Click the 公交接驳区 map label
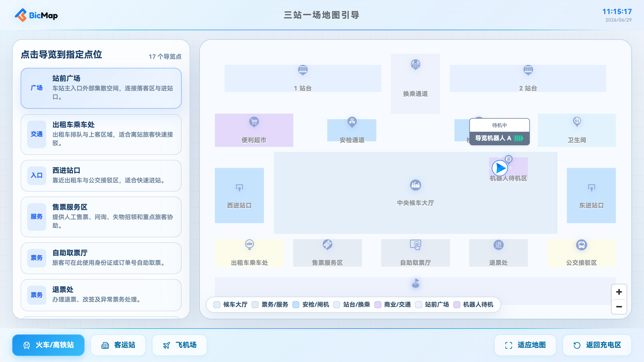Screen dimensions: 644x362 582,263
